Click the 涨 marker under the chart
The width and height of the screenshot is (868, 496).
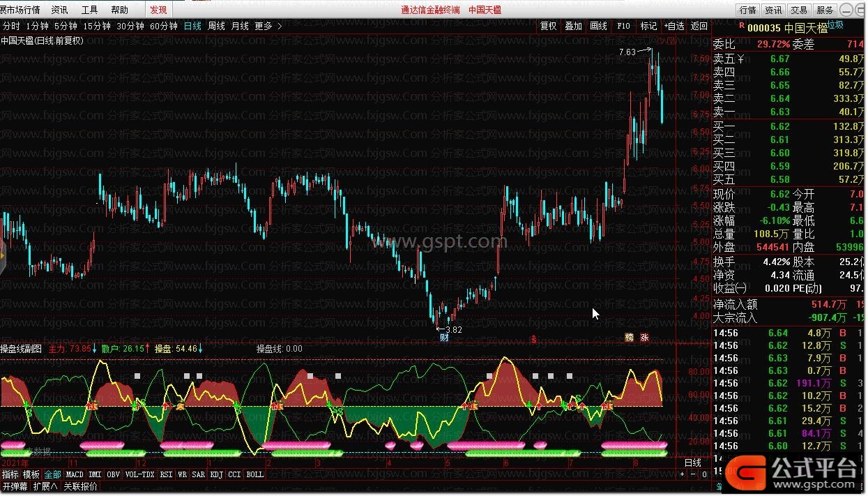pos(645,338)
